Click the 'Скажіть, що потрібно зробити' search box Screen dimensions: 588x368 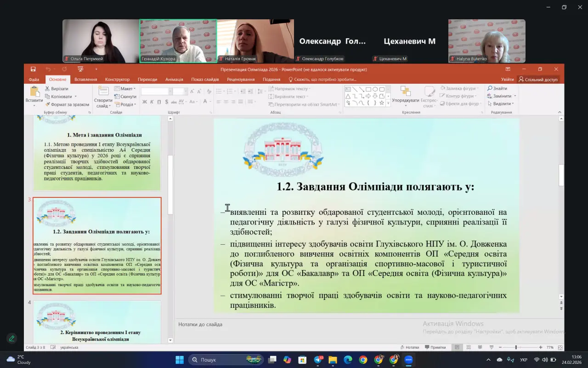322,80
